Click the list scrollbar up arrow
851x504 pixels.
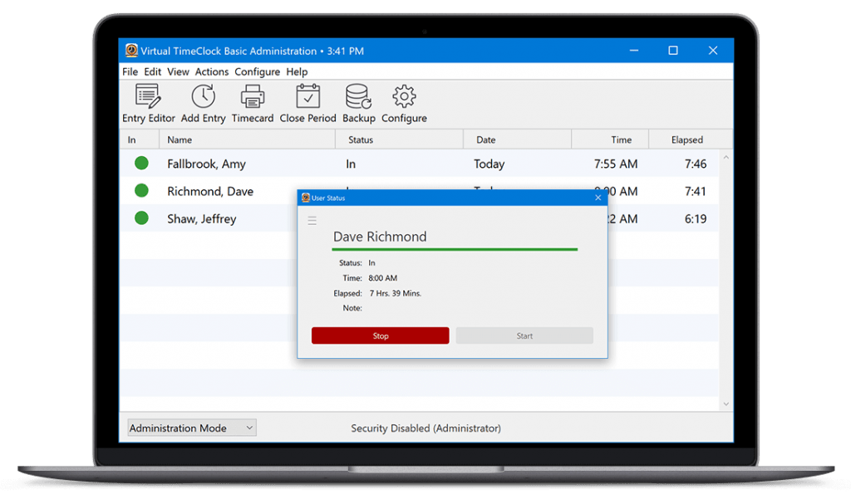pos(726,157)
